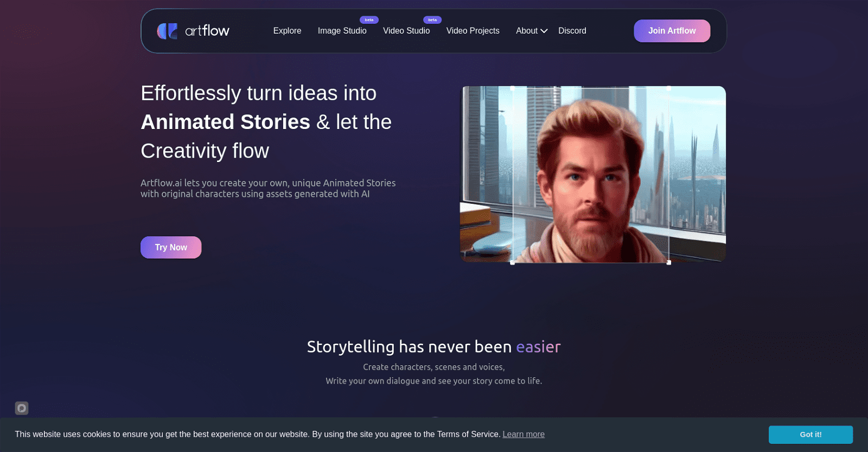Click the beta badge above Image Studio
The image size is (868, 452).
(369, 20)
